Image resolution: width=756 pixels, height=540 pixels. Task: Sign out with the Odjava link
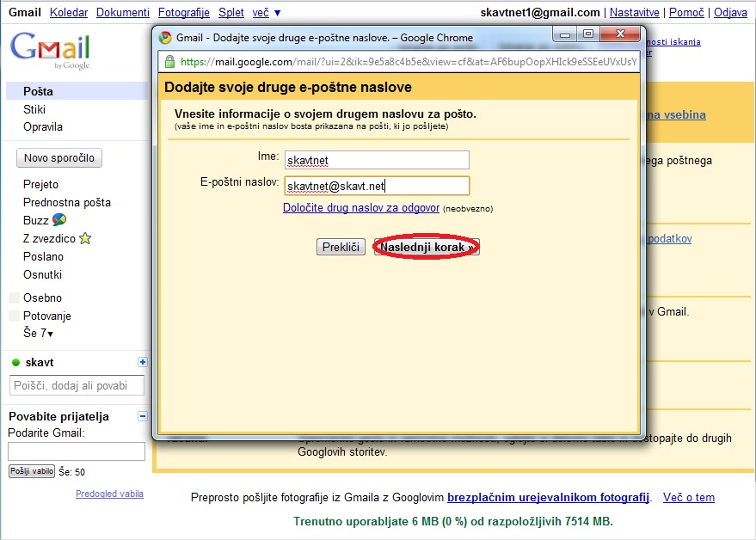point(730,13)
